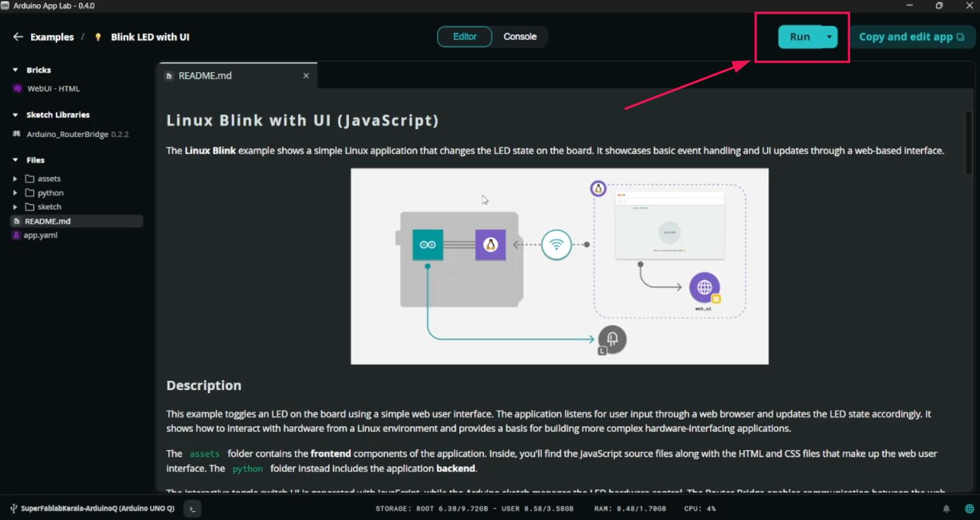Click Copy and edit app button
The height and width of the screenshot is (520, 980).
click(912, 37)
